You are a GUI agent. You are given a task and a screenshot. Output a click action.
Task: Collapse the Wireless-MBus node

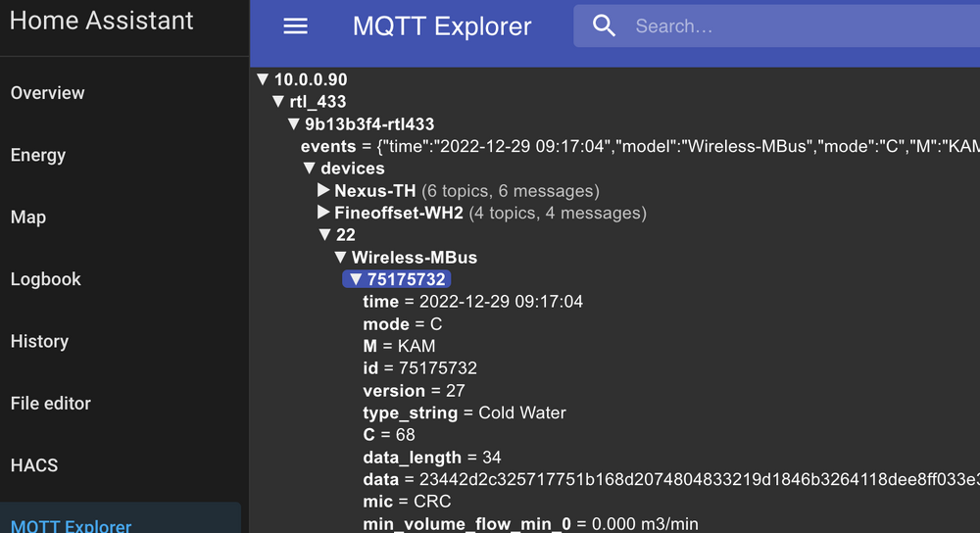coord(341,258)
